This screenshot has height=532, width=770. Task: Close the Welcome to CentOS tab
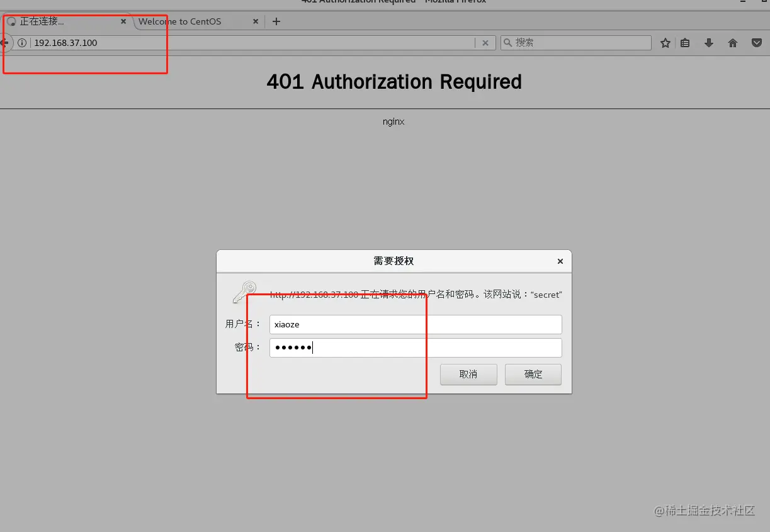pos(255,21)
